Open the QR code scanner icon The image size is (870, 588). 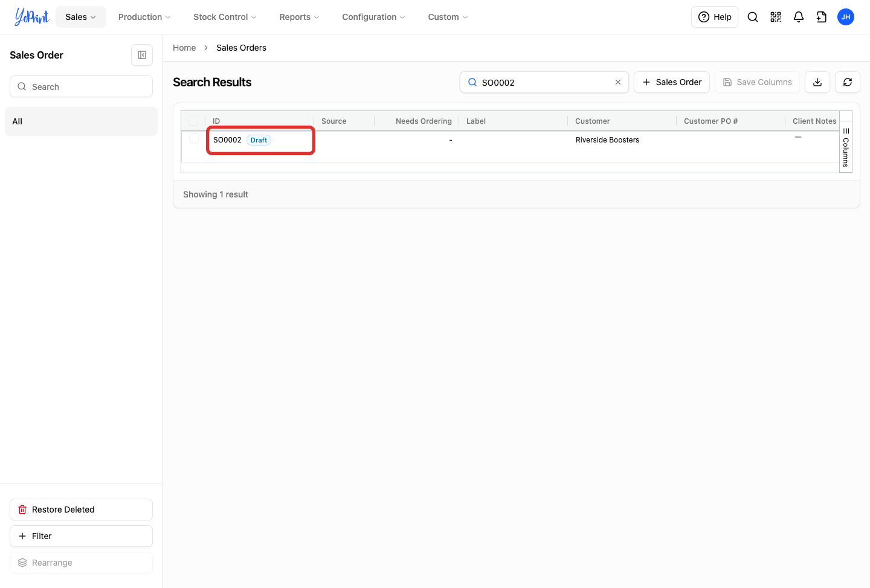click(776, 17)
